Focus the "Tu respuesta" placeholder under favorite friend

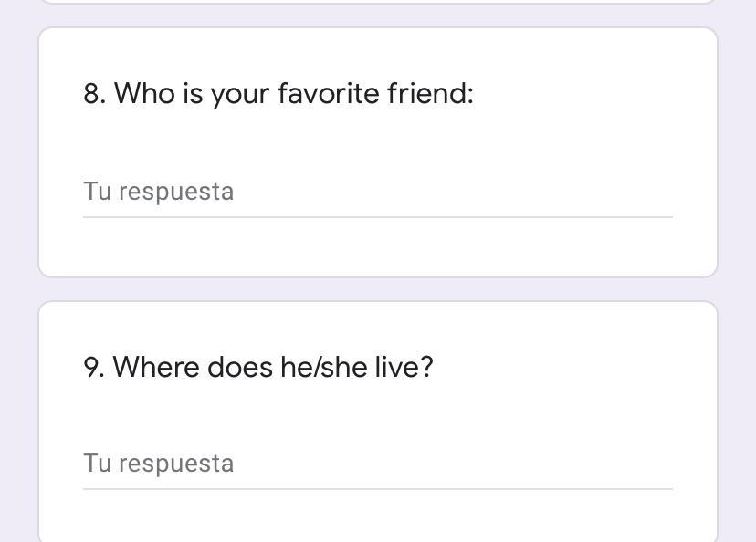[159, 192]
